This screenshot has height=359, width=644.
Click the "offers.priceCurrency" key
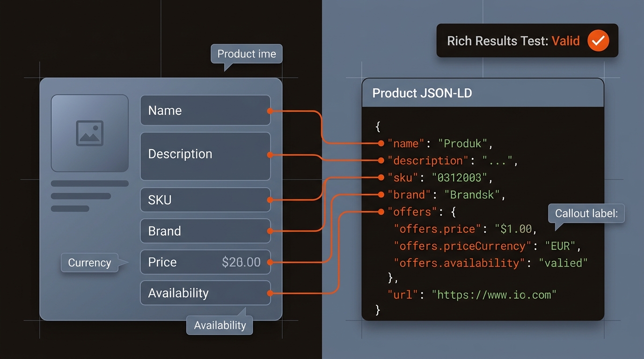463,246
